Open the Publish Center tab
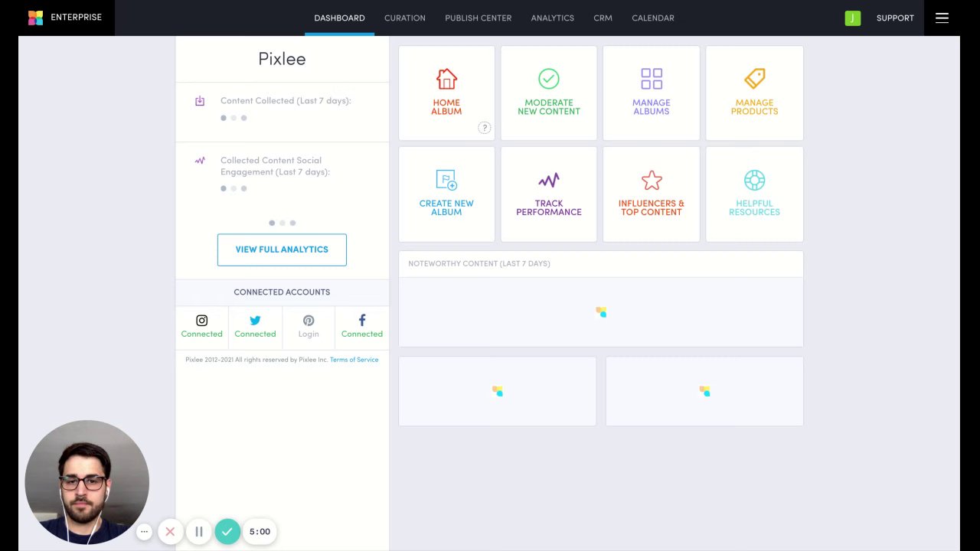Image resolution: width=980 pixels, height=551 pixels. click(479, 18)
